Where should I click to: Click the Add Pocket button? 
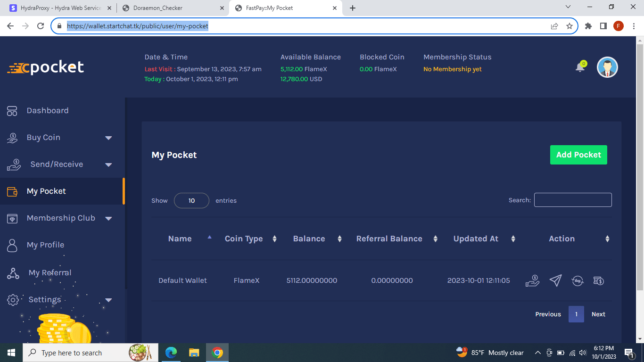tap(578, 155)
